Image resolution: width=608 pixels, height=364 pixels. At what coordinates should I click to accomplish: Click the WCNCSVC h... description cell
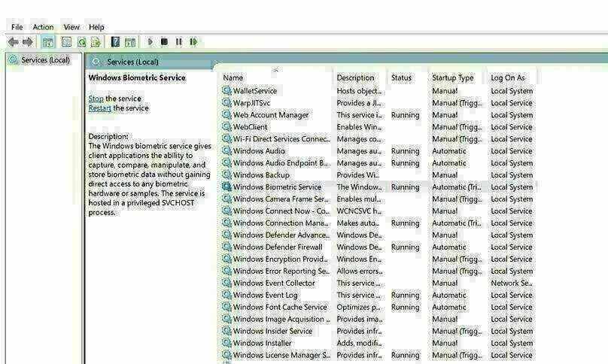[359, 211]
